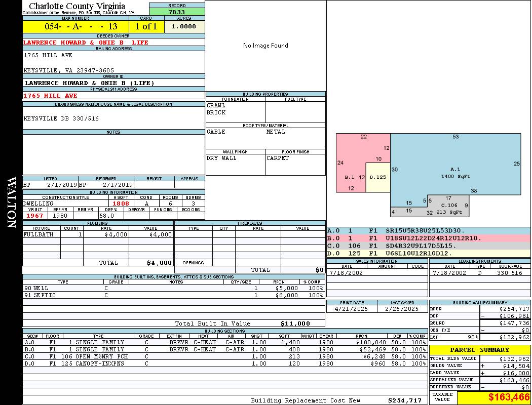Select the acres value 1.0000

coord(183,26)
